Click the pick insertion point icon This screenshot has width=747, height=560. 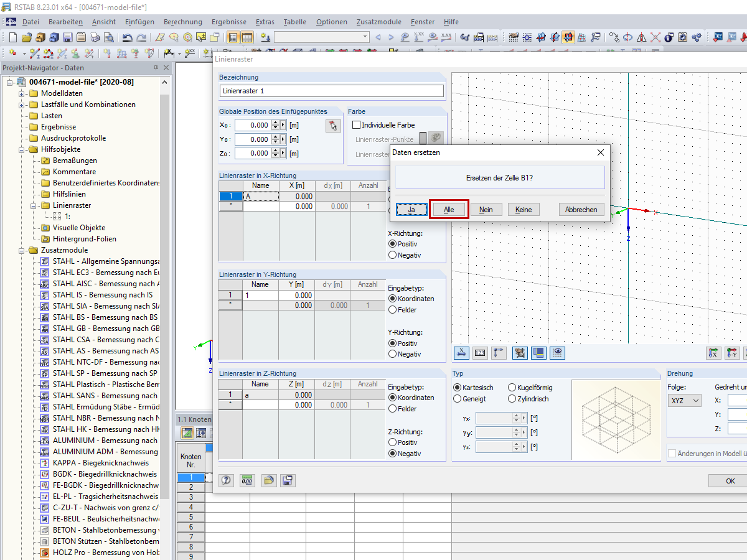(334, 126)
